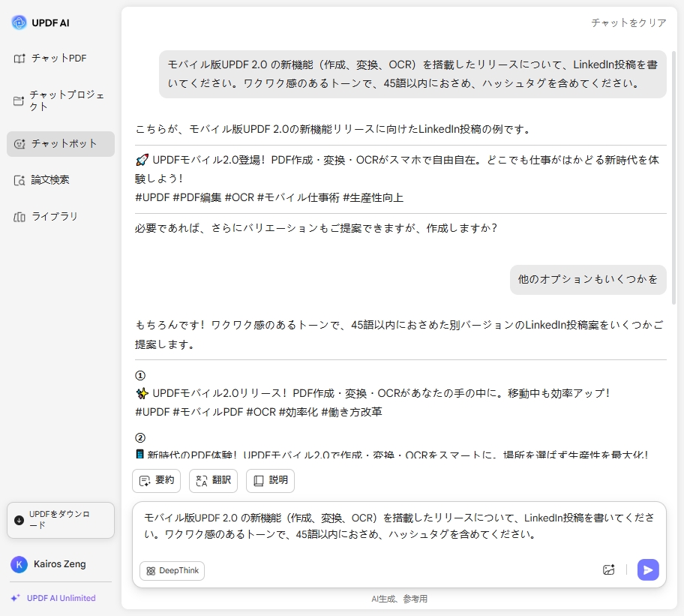Click the UPDF AI logo icon
The width and height of the screenshot is (684, 616).
(19, 23)
